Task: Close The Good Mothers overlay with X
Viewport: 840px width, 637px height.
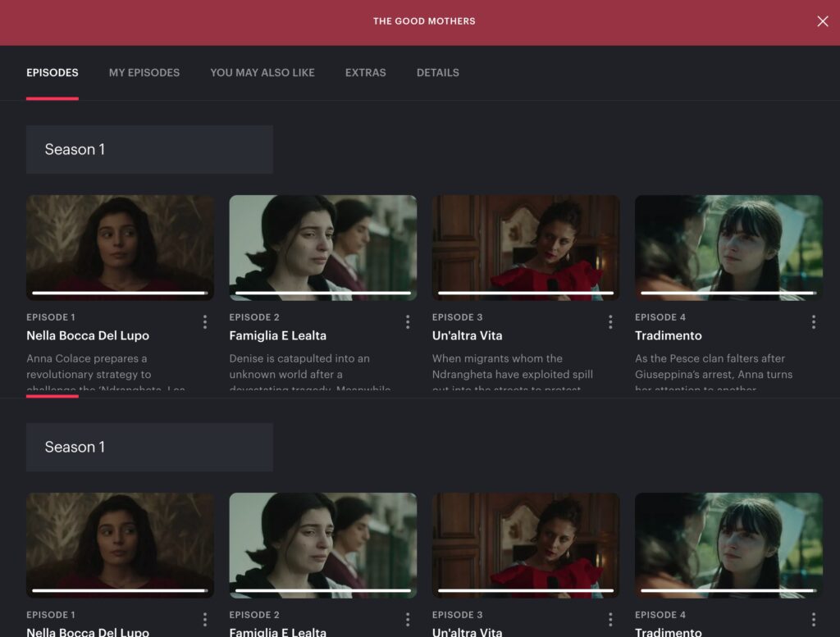Action: coord(822,20)
